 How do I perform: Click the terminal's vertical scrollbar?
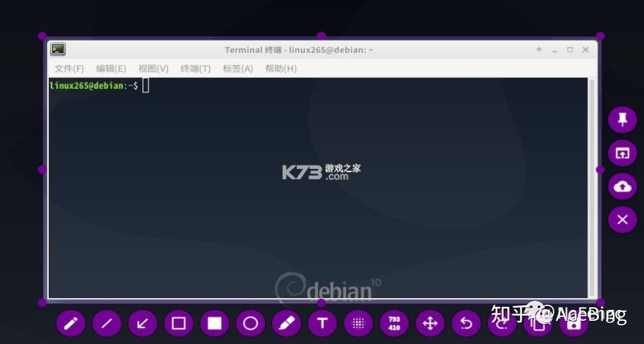pos(592,187)
